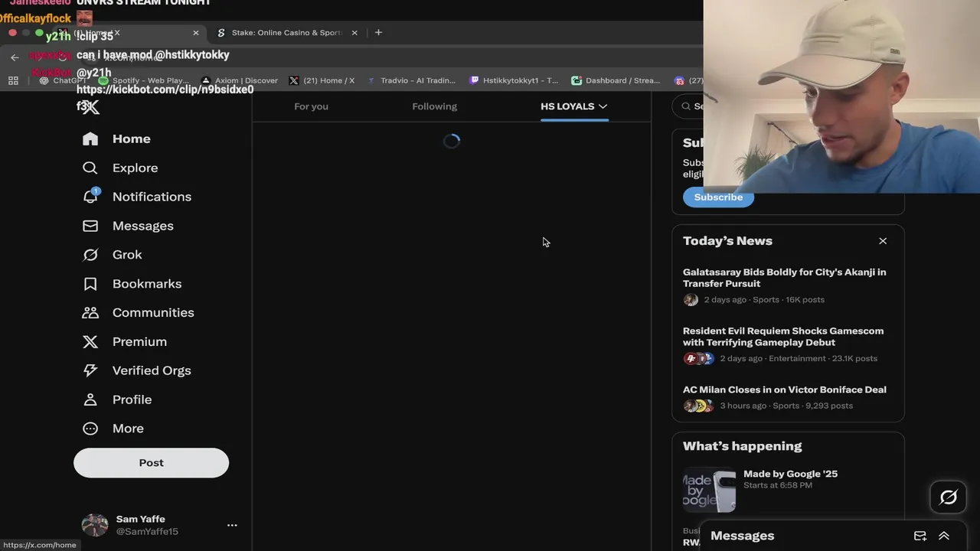Open account options dots beside Sam Yaffe
This screenshot has height=551, width=980.
232,525
